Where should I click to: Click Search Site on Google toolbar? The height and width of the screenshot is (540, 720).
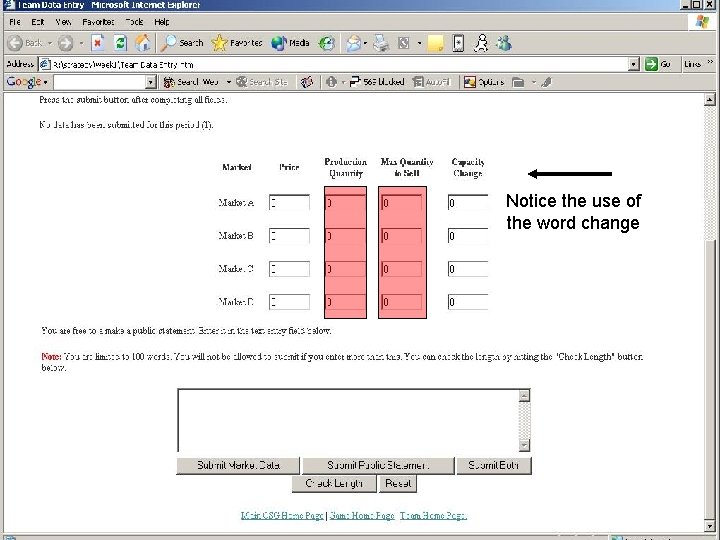pyautogui.click(x=262, y=82)
